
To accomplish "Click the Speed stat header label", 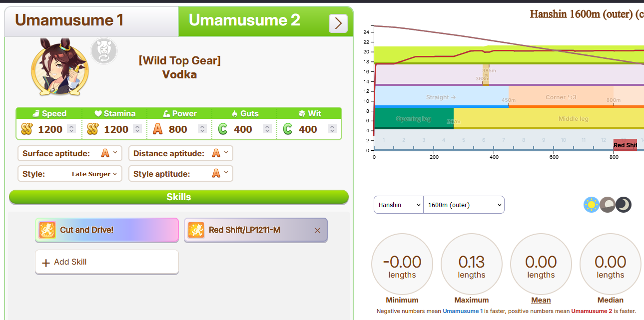I will click(49, 113).
